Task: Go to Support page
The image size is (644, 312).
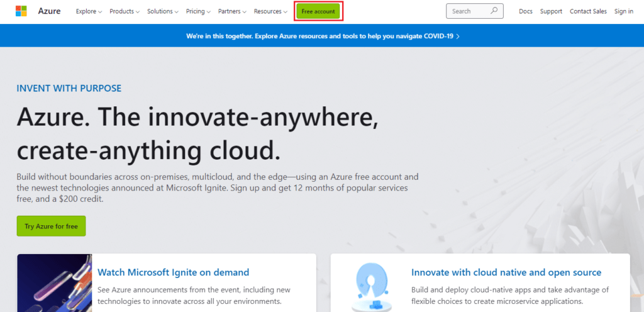Action: [551, 11]
